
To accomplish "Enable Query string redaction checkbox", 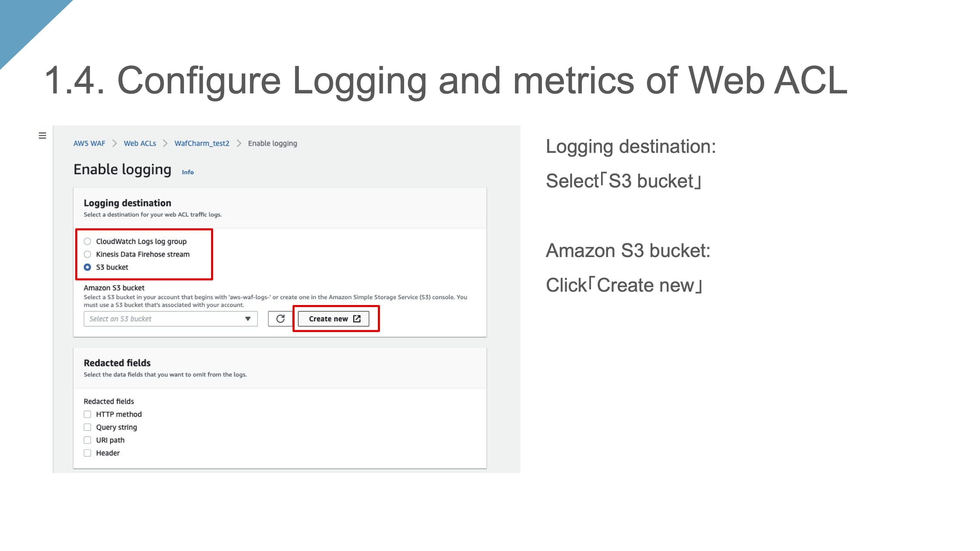I will [x=88, y=427].
